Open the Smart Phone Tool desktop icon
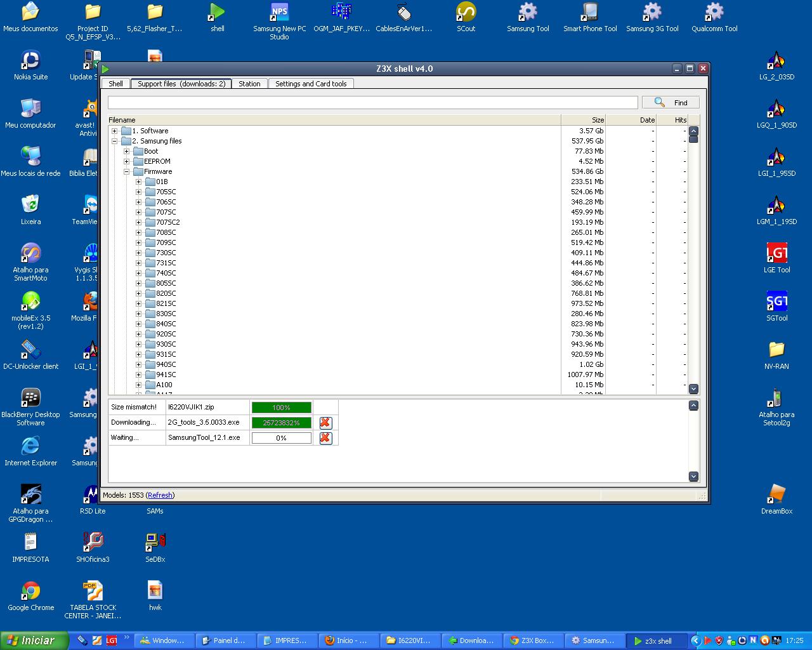This screenshot has width=812, height=650. (590, 17)
